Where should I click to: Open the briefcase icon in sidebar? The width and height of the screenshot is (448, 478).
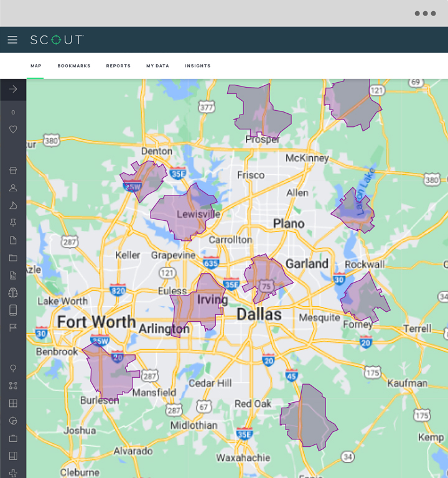click(13, 438)
